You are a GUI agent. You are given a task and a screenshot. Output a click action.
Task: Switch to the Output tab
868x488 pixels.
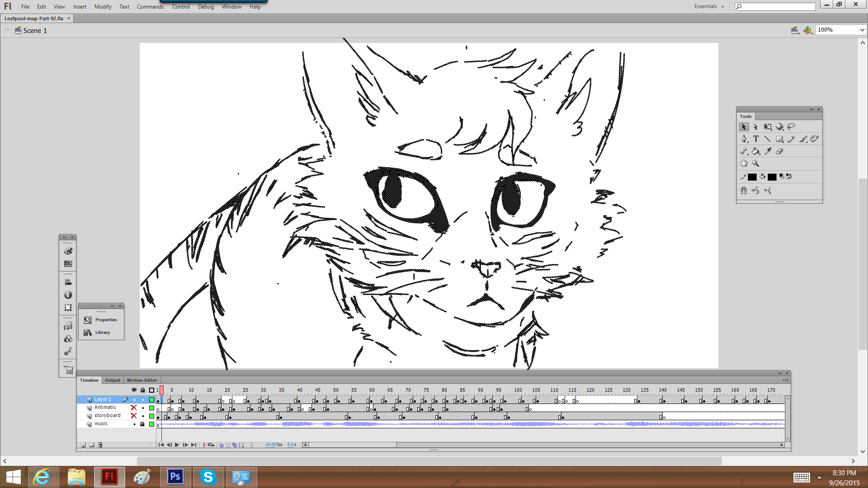[x=113, y=380]
